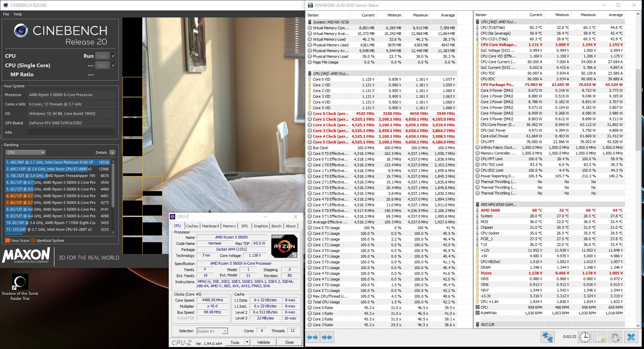
Task: Click the Infinity Fabric Clock sensor icon
Action: click(478, 147)
